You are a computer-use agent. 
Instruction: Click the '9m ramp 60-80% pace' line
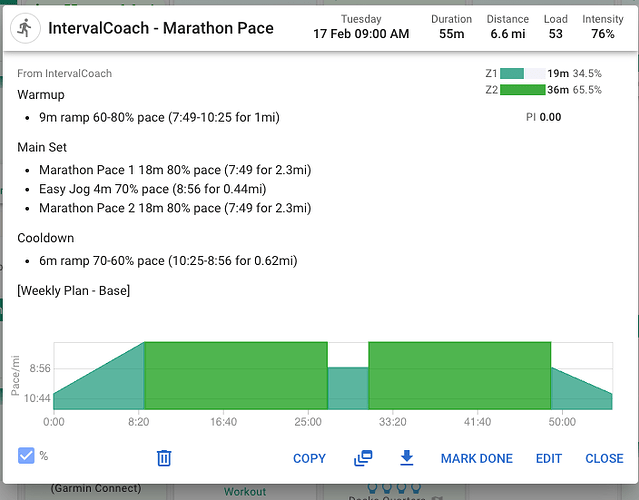coord(159,117)
